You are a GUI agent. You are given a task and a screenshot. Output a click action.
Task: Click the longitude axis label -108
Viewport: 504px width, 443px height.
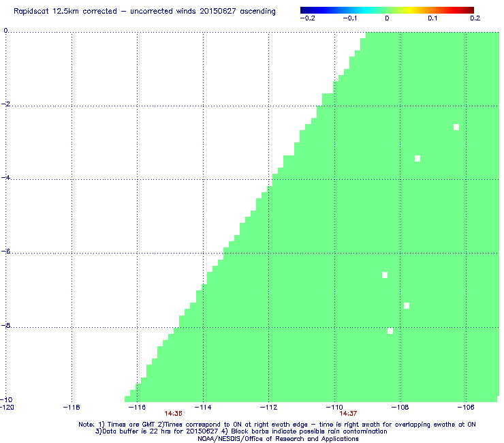click(400, 408)
